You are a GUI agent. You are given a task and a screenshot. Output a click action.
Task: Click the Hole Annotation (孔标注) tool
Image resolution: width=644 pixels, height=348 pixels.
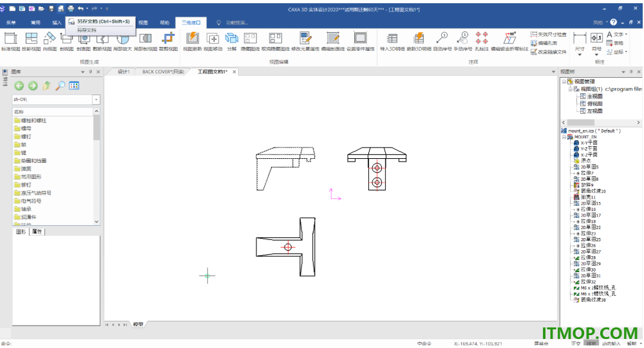click(482, 42)
